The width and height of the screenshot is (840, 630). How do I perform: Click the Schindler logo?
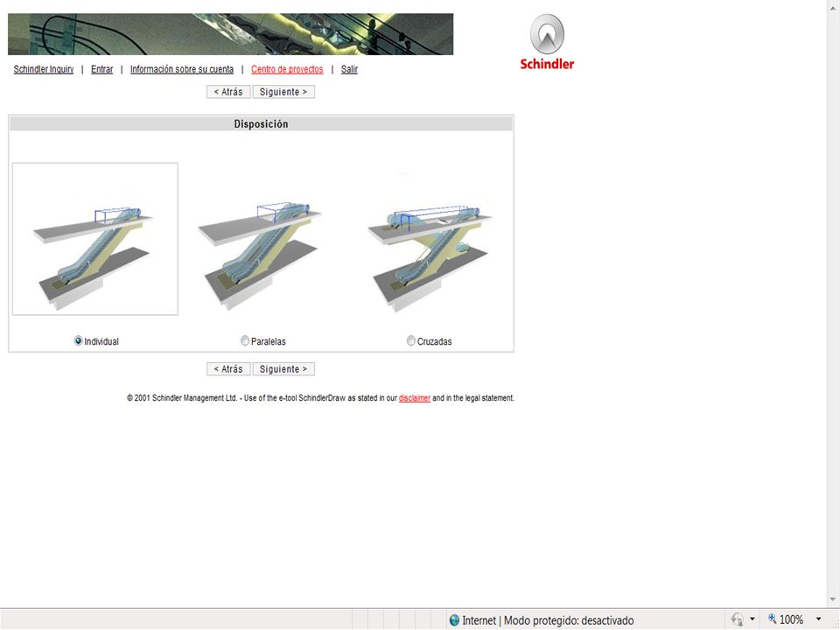pyautogui.click(x=547, y=42)
